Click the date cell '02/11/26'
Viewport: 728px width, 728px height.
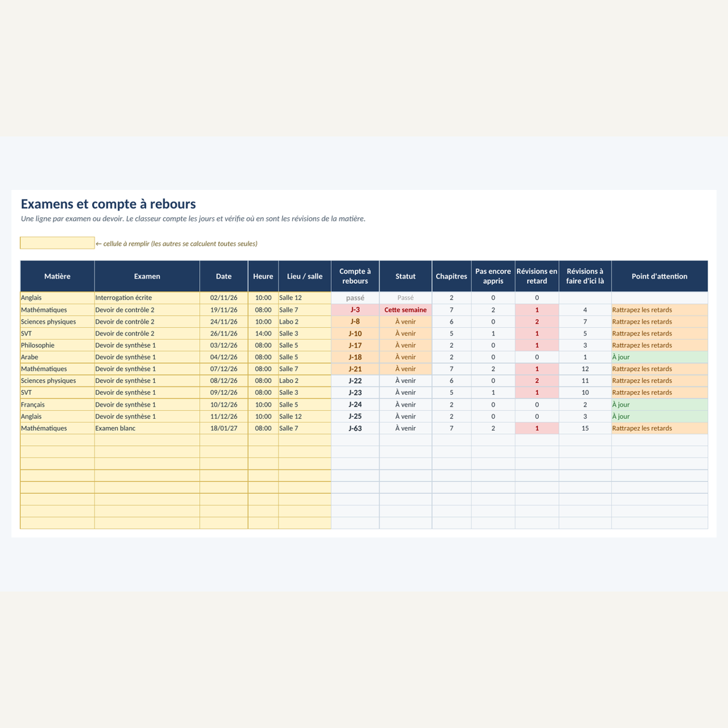point(224,298)
